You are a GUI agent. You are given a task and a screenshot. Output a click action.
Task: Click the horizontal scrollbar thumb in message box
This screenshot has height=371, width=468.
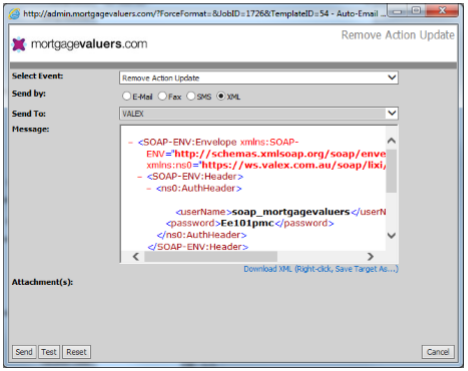[x=211, y=257]
